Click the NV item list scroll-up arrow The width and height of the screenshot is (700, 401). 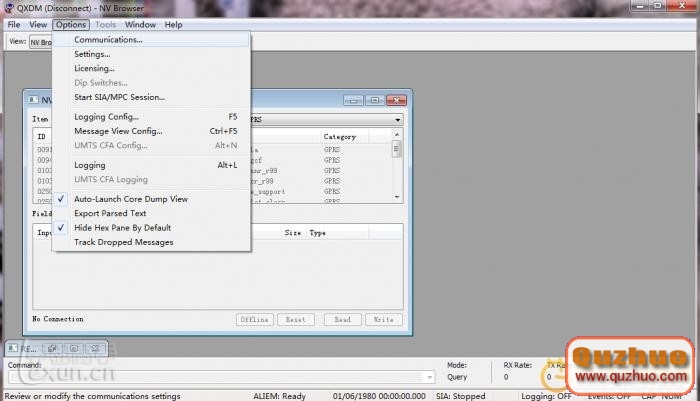pyautogui.click(x=397, y=134)
